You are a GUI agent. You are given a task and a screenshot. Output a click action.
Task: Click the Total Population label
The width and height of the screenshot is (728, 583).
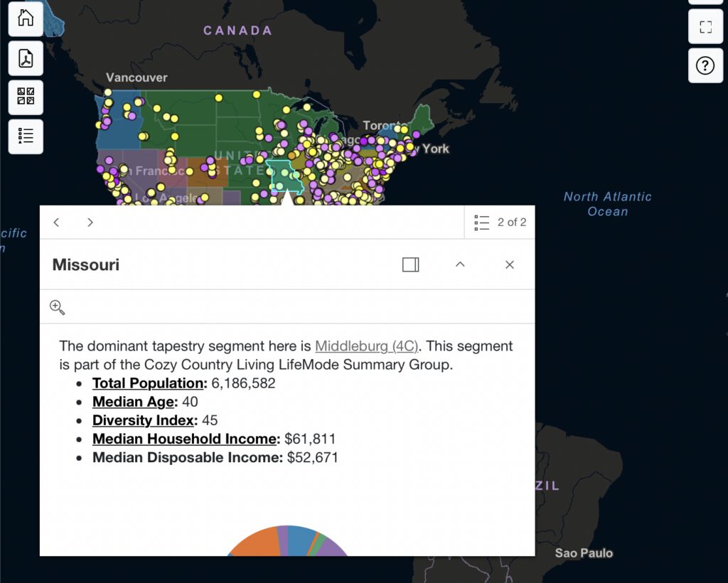click(149, 383)
